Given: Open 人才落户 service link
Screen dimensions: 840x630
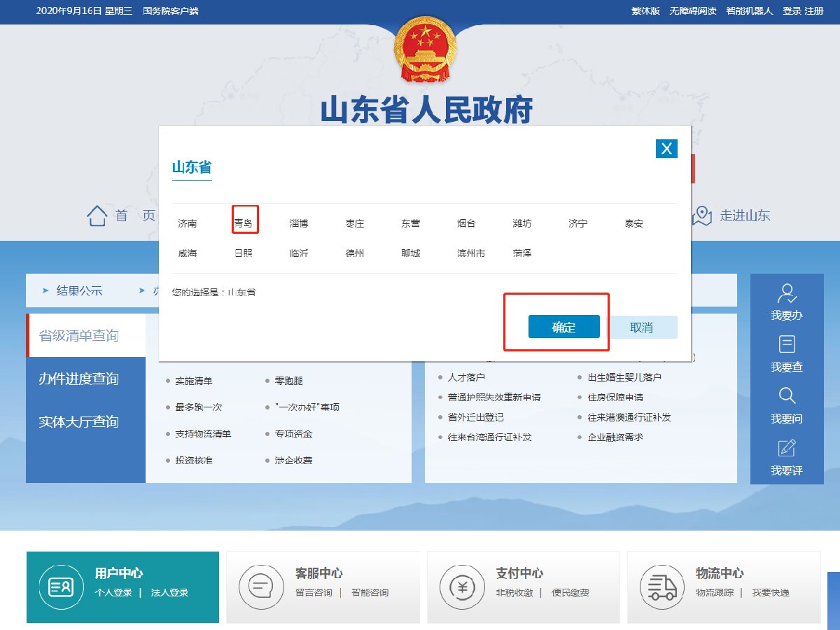Looking at the screenshot, I should click(x=466, y=377).
